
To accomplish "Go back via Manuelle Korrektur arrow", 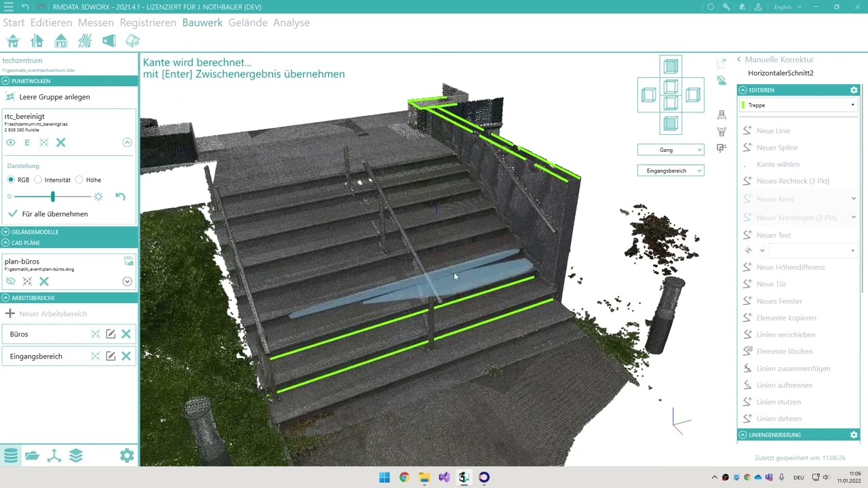I will point(739,60).
